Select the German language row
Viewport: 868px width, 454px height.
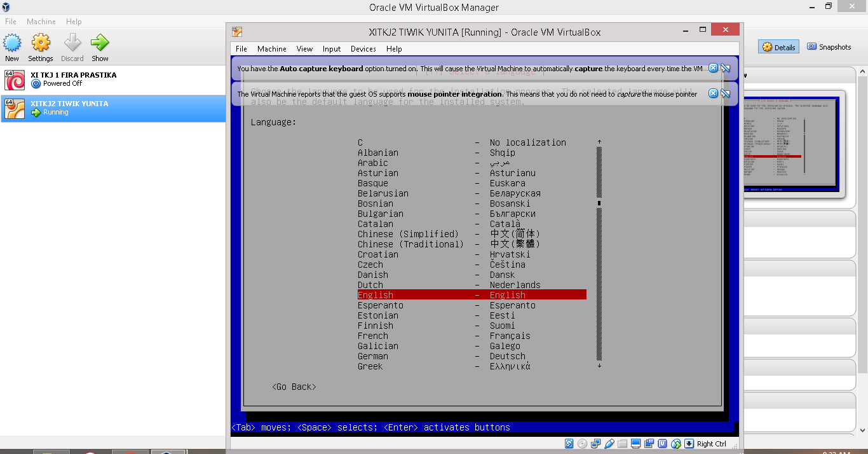[472, 356]
